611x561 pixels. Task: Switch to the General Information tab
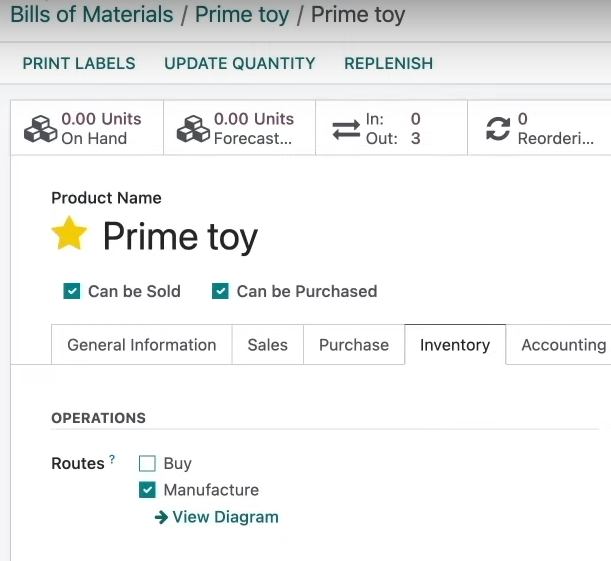142,345
